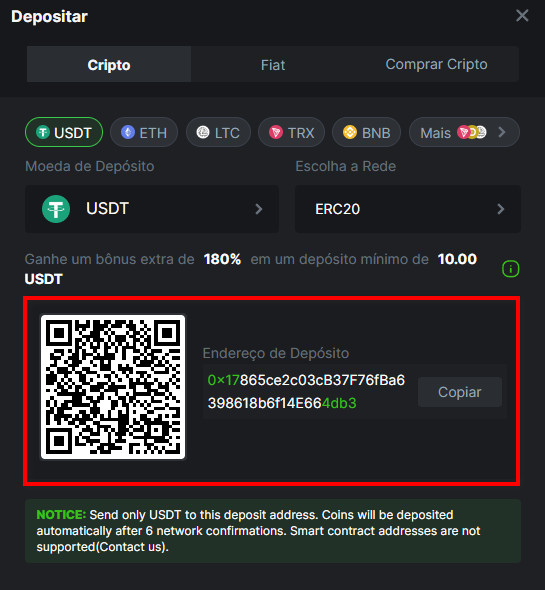This screenshot has height=590, width=545.
Task: Click the Tron icon in TRX chip
Action: [276, 132]
